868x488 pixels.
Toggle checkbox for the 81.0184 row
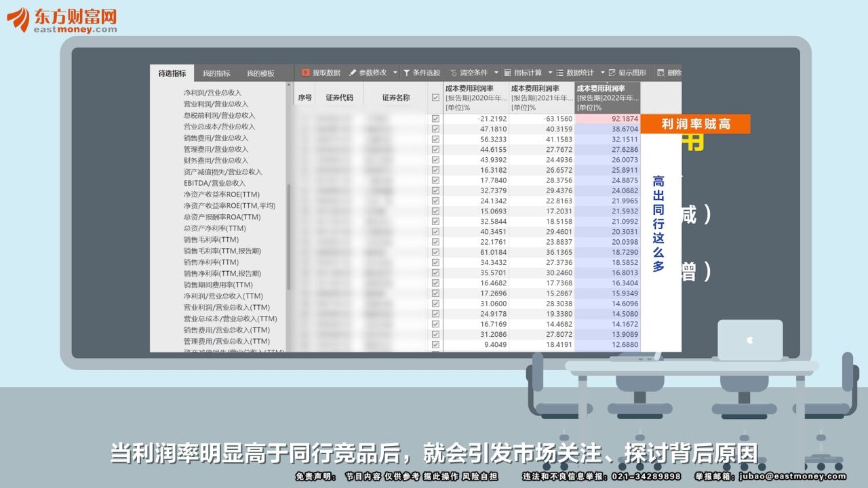(x=435, y=252)
